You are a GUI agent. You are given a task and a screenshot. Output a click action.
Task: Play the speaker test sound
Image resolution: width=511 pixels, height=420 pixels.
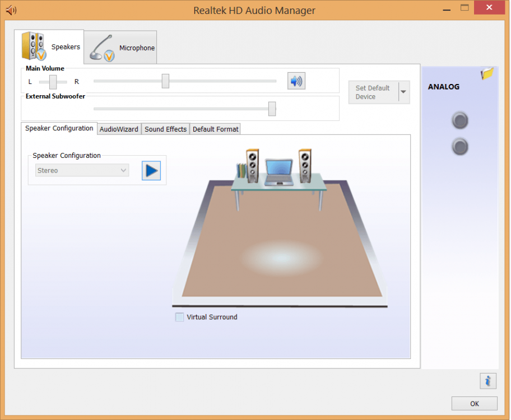pos(151,170)
